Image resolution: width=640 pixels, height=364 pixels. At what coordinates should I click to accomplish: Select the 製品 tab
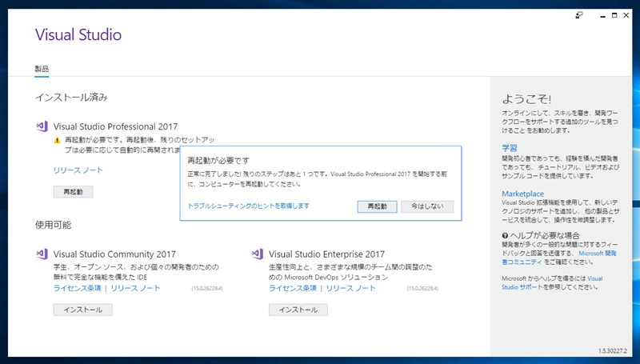(x=42, y=69)
